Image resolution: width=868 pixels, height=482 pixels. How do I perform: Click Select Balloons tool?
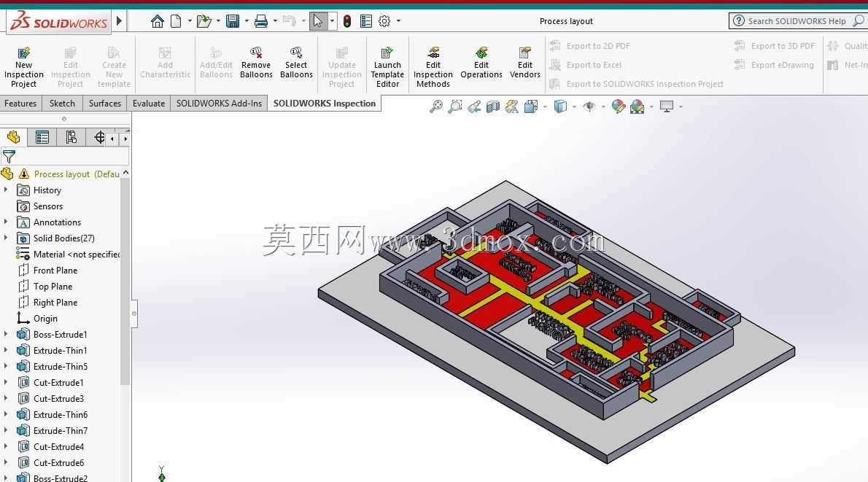[296, 61]
